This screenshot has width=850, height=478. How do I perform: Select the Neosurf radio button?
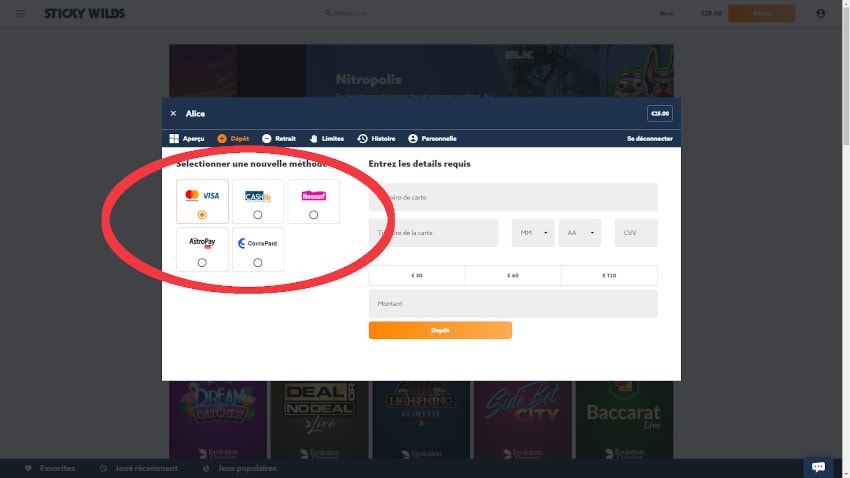click(313, 215)
